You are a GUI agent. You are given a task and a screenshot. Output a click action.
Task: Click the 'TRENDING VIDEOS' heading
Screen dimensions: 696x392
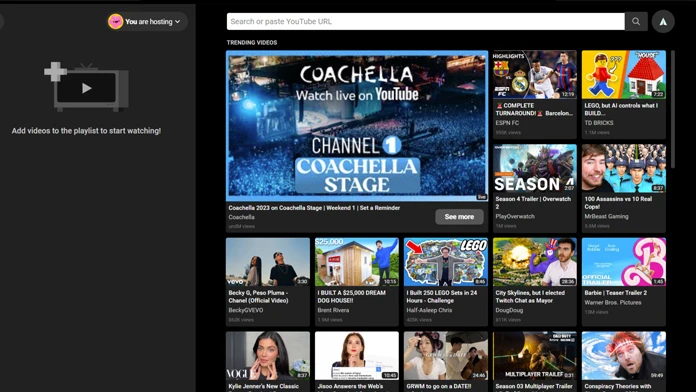[252, 43]
